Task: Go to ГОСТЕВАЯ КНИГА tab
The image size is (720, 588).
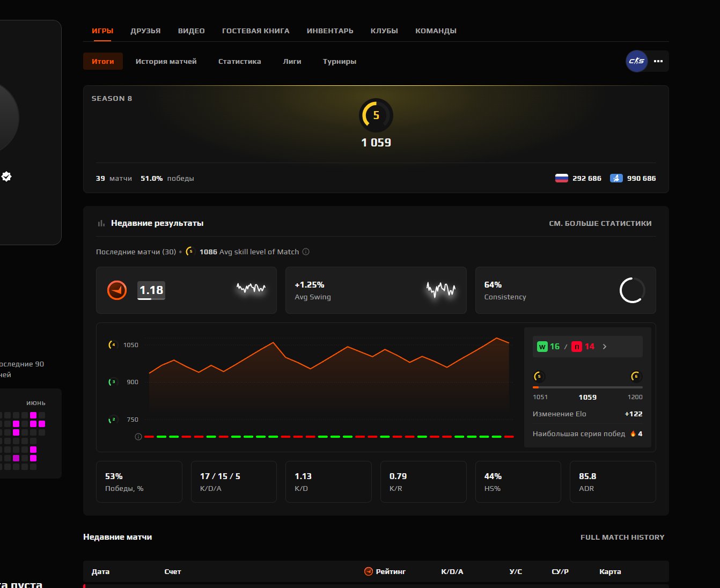Action: 256,31
